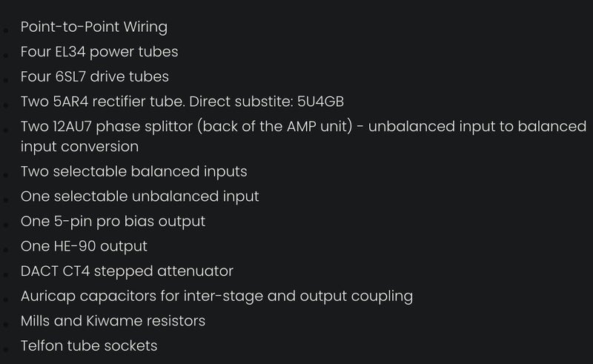Viewport: 593px width, 364px height.
Task: Click the 'Telfon tube sockets' list item
Action: click(x=89, y=345)
